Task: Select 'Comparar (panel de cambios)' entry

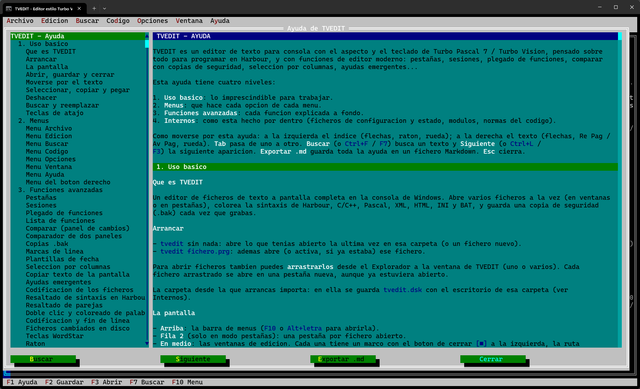Action: (78, 228)
